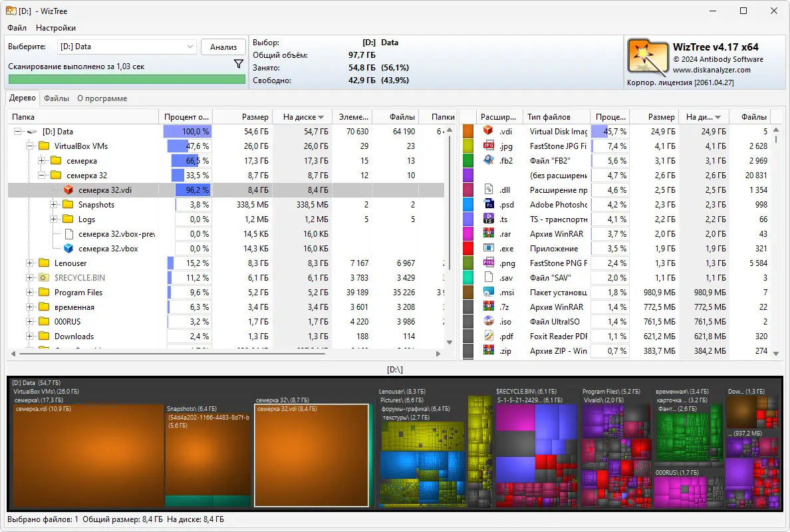The height and width of the screenshot is (532, 790).
Task: Expand the Snapshots folder
Action: [x=54, y=205]
